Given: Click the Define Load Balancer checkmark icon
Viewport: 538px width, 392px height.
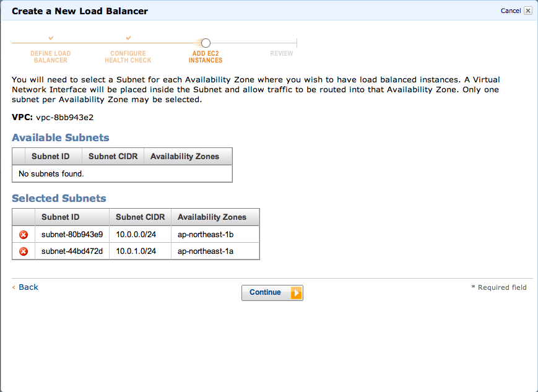Looking at the screenshot, I should tap(50, 37).
